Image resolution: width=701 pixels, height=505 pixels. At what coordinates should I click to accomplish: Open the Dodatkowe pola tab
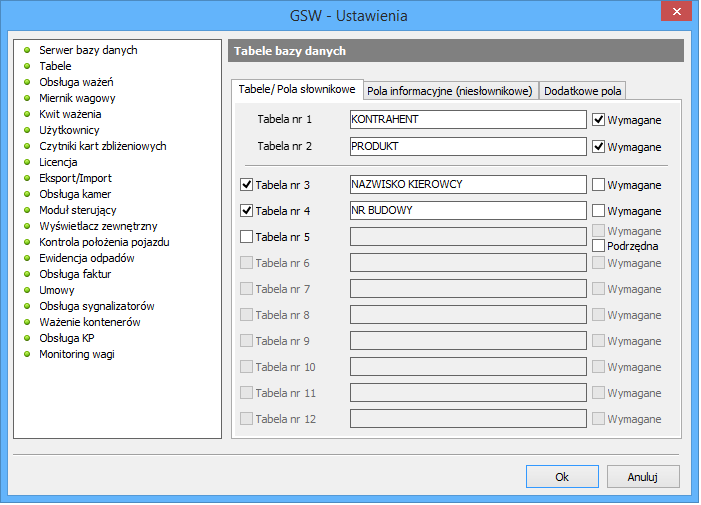(582, 91)
